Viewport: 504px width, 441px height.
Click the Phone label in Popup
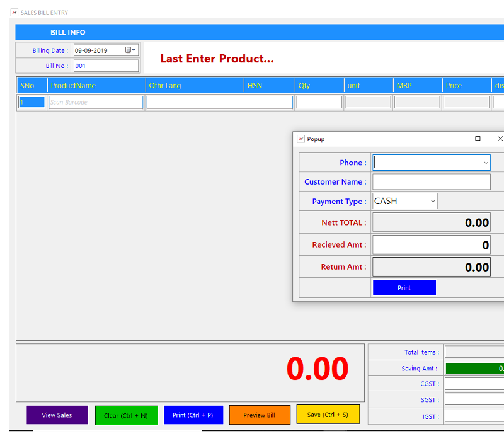pos(353,163)
